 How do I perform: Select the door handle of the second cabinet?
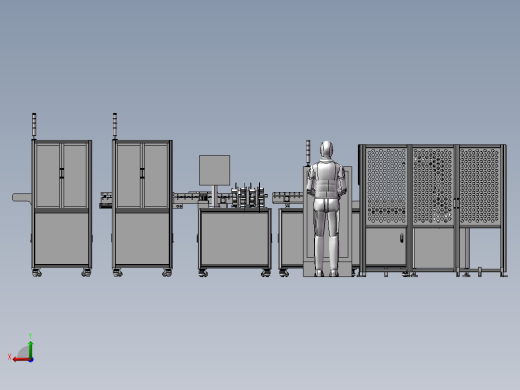coord(142,173)
